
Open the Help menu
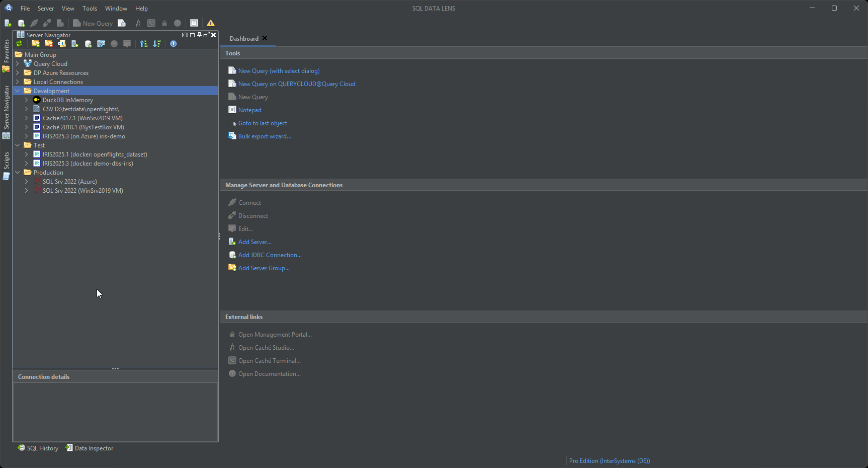[141, 9]
